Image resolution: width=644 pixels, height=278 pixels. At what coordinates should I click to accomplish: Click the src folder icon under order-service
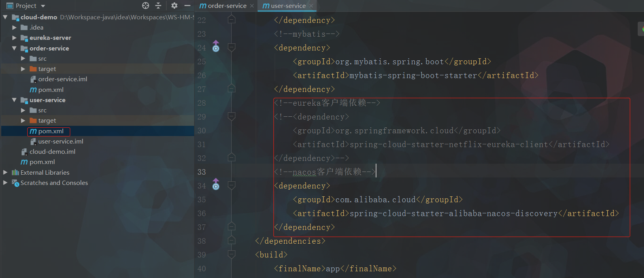[33, 59]
